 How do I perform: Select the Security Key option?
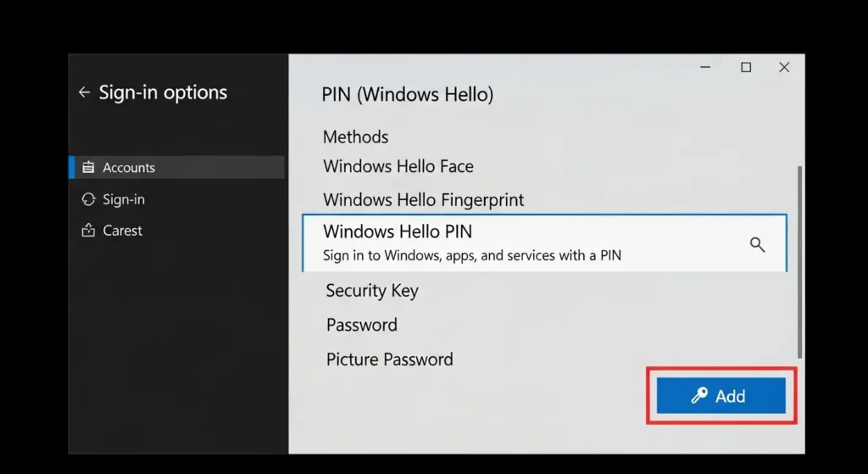(x=372, y=291)
